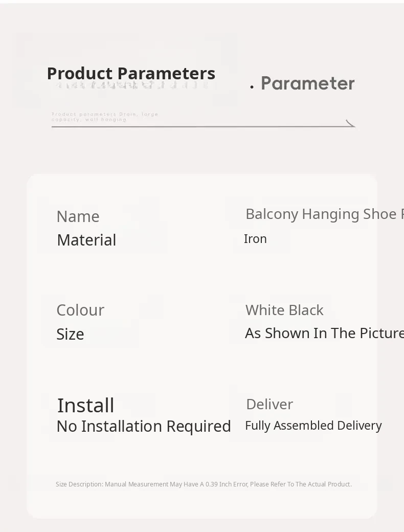
Task: Click the gray "Parameter" title
Action: pyautogui.click(x=307, y=83)
